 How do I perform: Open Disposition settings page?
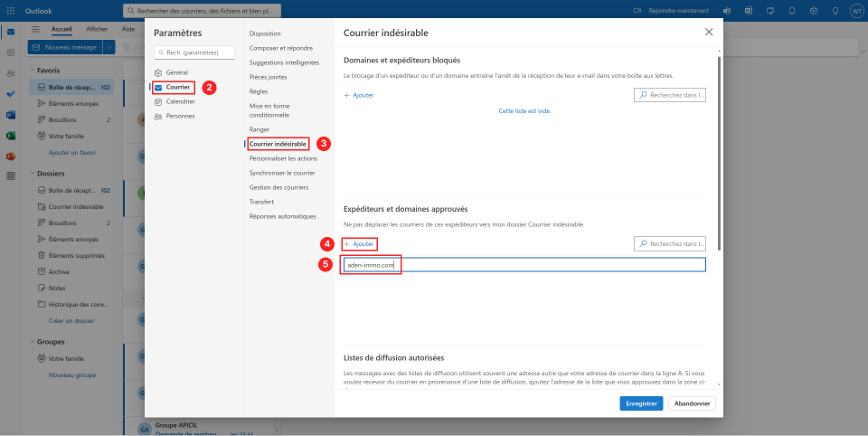[265, 33]
